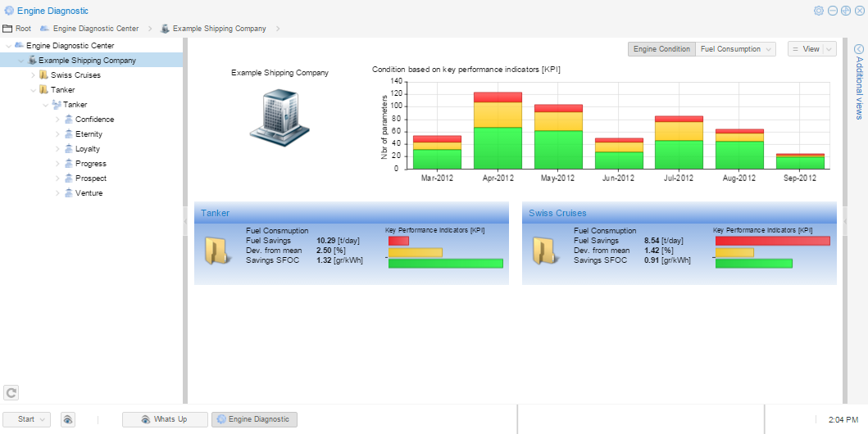Image resolution: width=868 pixels, height=434 pixels.
Task: Click the right panel collapse splitter handle
Action: tap(845, 220)
